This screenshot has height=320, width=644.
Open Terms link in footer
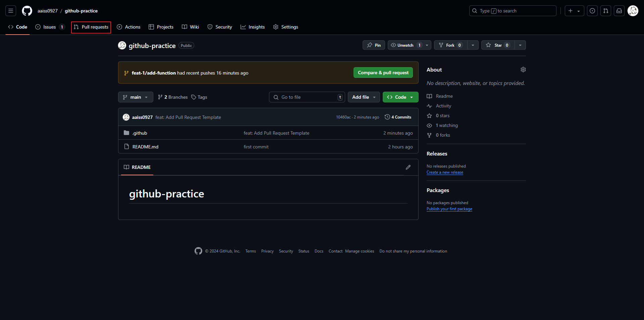coord(251,251)
